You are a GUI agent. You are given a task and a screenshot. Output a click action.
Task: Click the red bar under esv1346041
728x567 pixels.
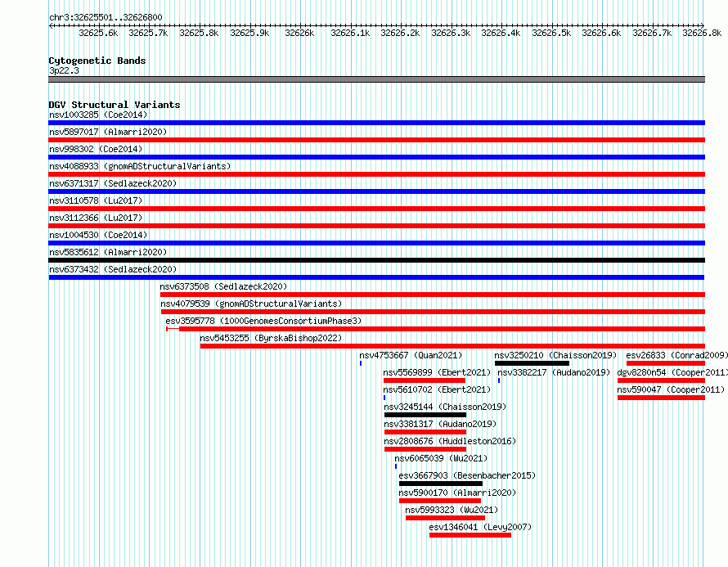coord(470,535)
